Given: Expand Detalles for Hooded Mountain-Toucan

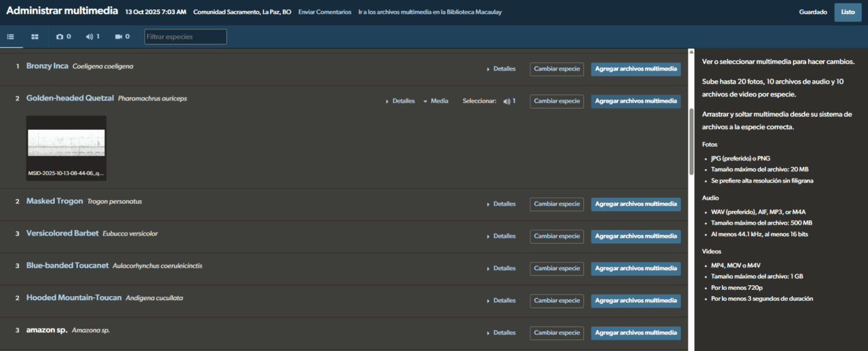Looking at the screenshot, I should 501,300.
